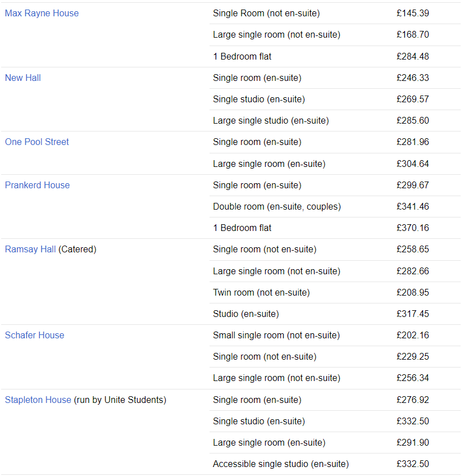Open the One Pool Street link
Viewport: 464px width, 476px height.
(x=37, y=142)
